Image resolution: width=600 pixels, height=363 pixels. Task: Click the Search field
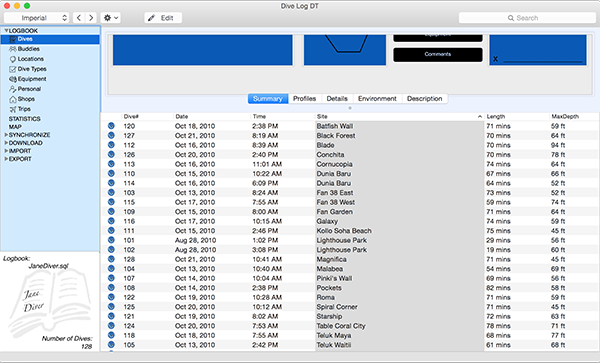(527, 18)
